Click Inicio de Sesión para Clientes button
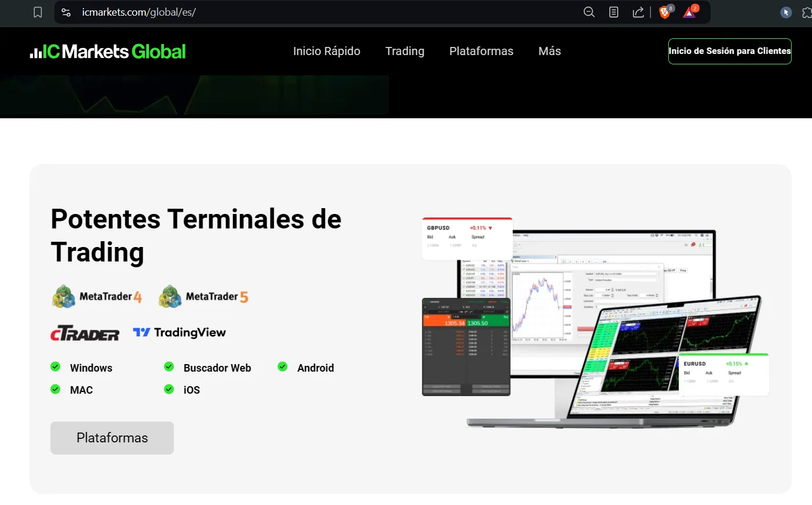812x505 pixels. [730, 51]
